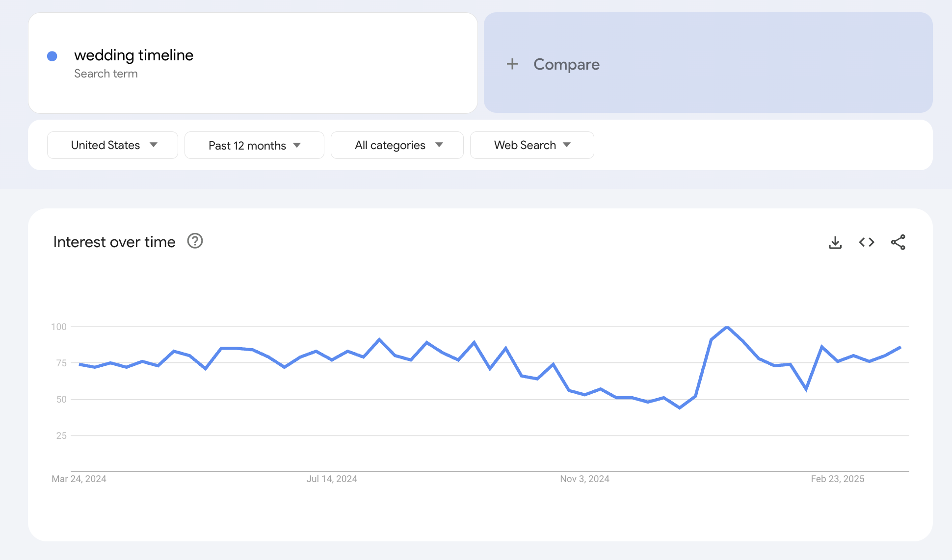Image resolution: width=952 pixels, height=560 pixels.
Task: Click the plus icon in the Compare box
Action: point(512,64)
